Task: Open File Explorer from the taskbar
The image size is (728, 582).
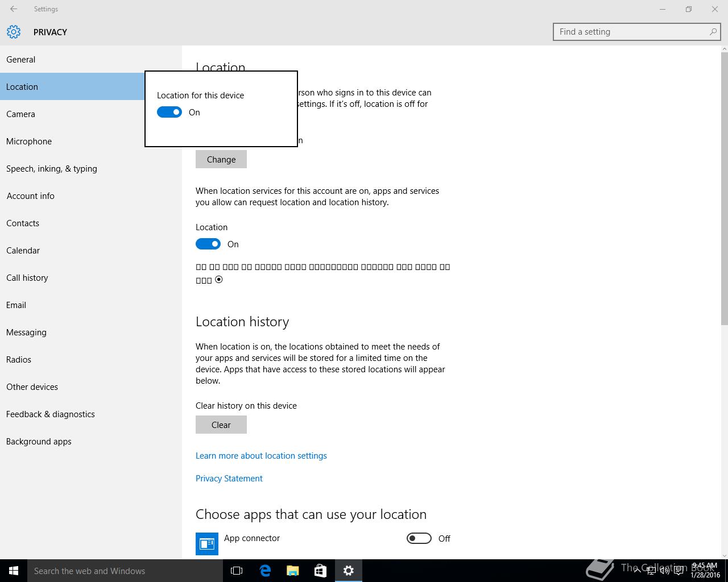Action: click(293, 571)
